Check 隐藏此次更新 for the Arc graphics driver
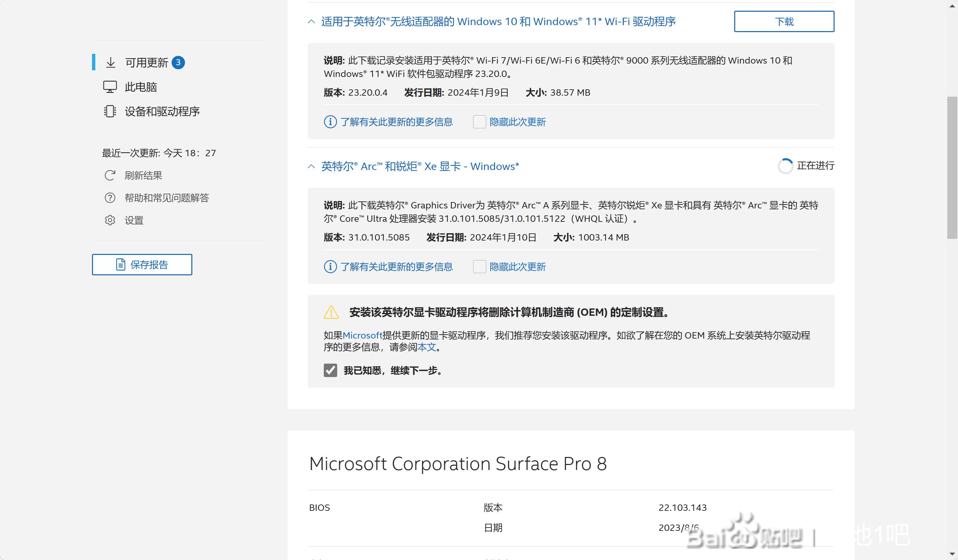The width and height of the screenshot is (958, 560). point(479,267)
